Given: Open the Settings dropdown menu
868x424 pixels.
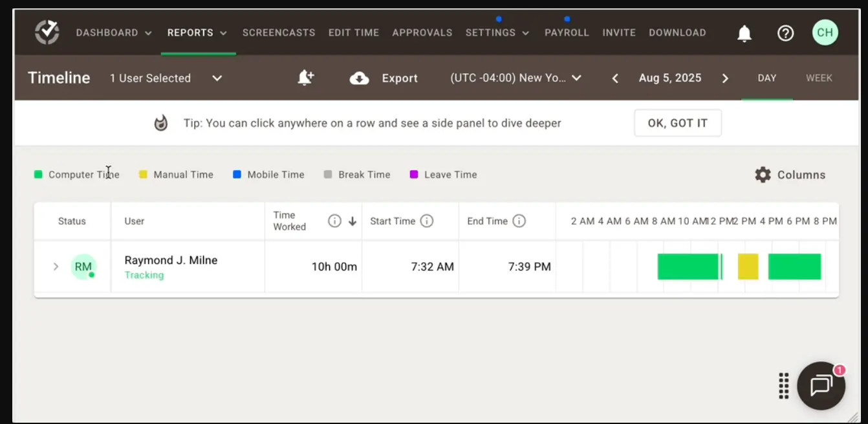Looking at the screenshot, I should point(497,32).
